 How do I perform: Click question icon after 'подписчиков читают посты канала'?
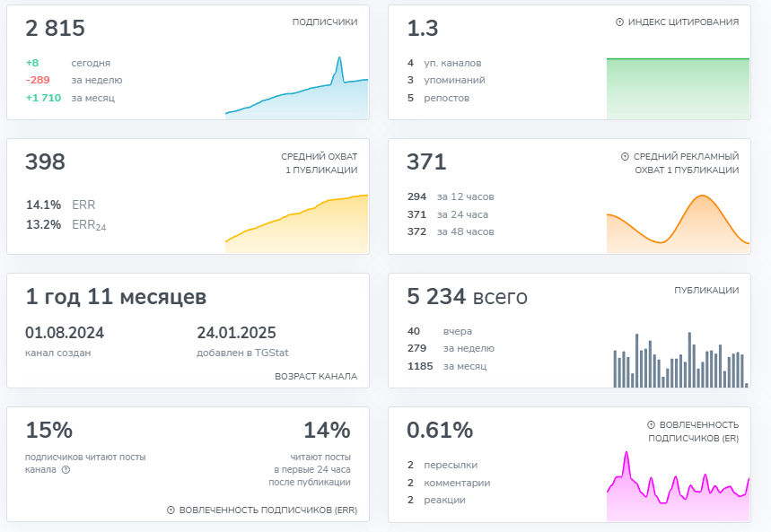coord(66,469)
